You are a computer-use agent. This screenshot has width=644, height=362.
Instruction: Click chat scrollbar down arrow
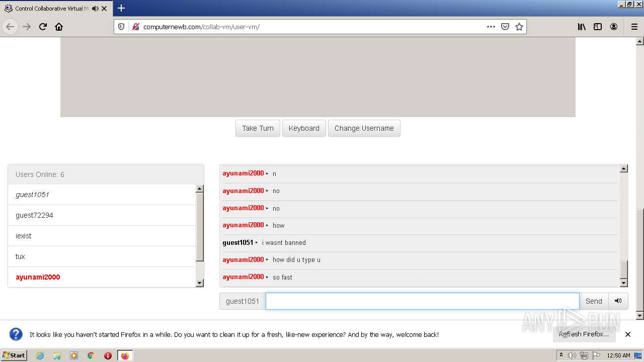pyautogui.click(x=624, y=283)
